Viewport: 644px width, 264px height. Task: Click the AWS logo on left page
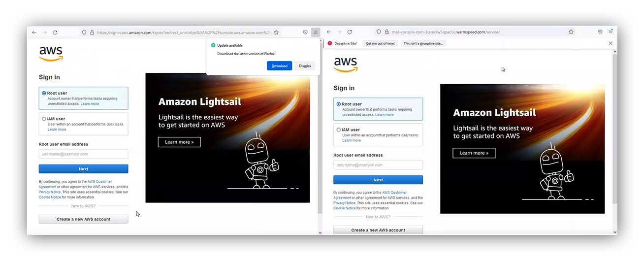[51, 54]
